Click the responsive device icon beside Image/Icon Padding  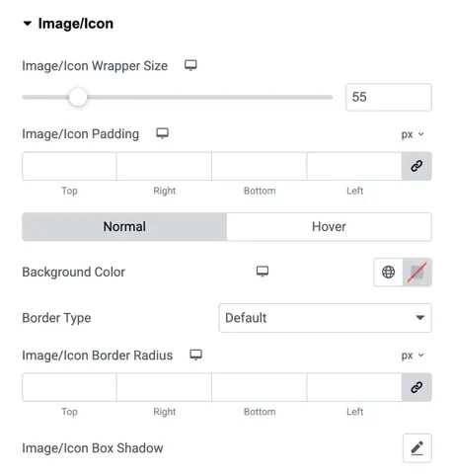pyautogui.click(x=162, y=133)
